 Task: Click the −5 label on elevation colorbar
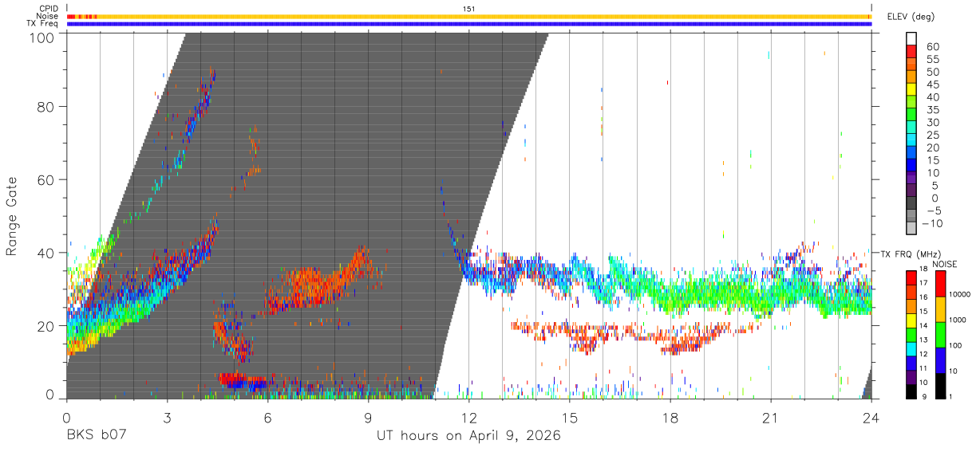coord(933,211)
